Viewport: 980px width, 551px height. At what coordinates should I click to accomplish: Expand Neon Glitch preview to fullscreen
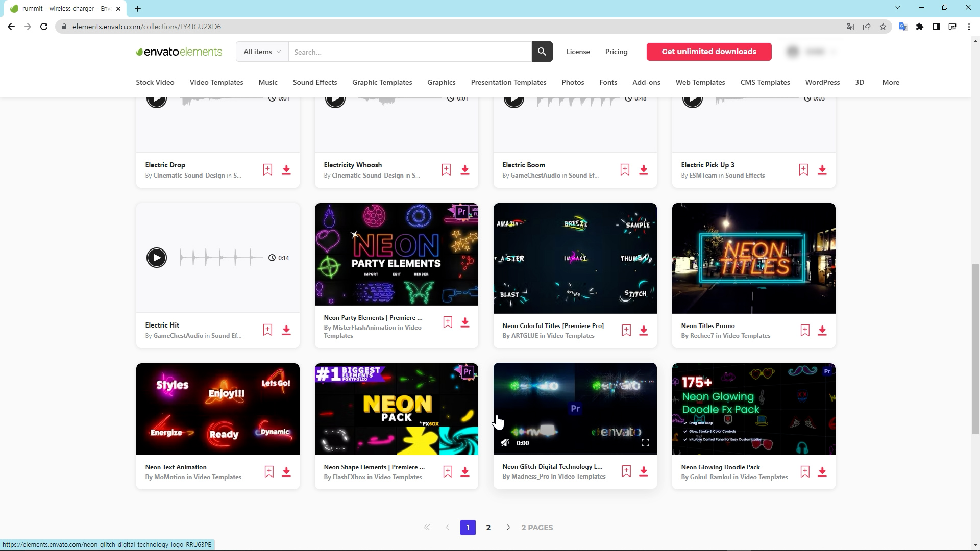tap(645, 443)
